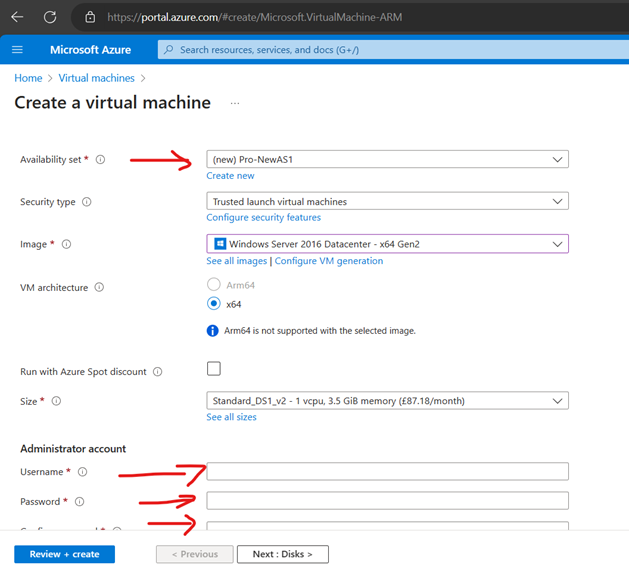Viewport: 629px width, 574px height.
Task: Click the info icon next to Image
Action: 67,244
